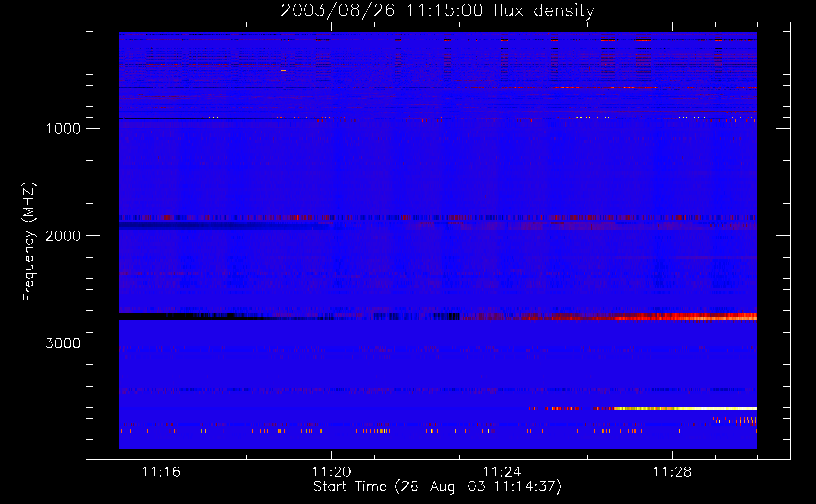Click the 11:28 time tick label
The width and height of the screenshot is (816, 504).
click(672, 472)
